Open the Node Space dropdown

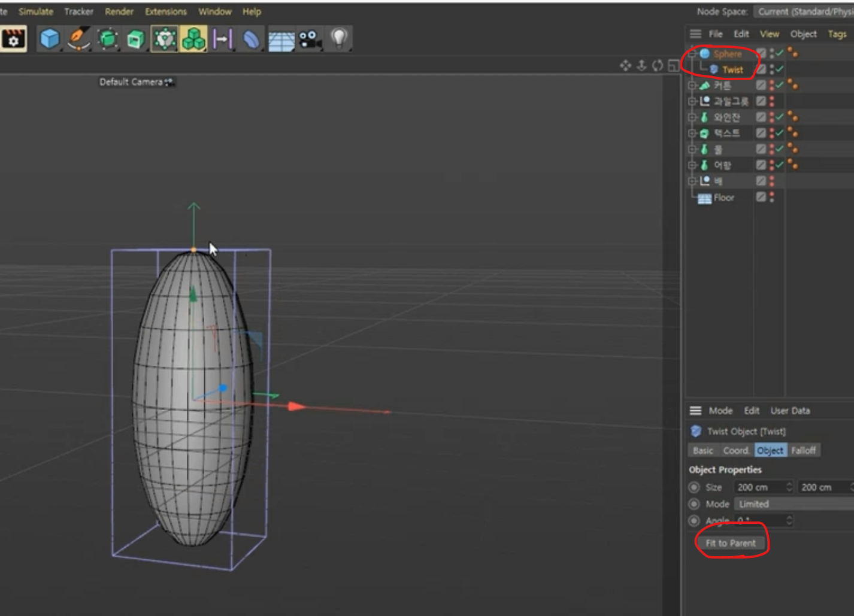804,11
